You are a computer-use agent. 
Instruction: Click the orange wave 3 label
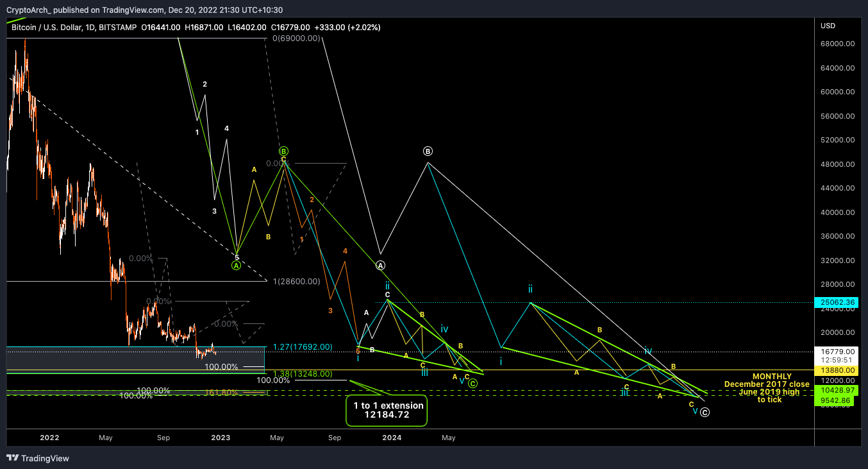point(330,311)
